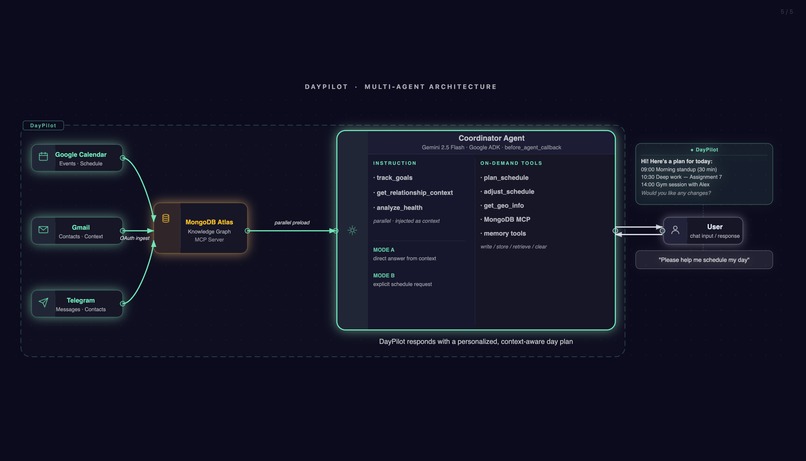Click the Telegram paper plane icon

[x=43, y=303]
